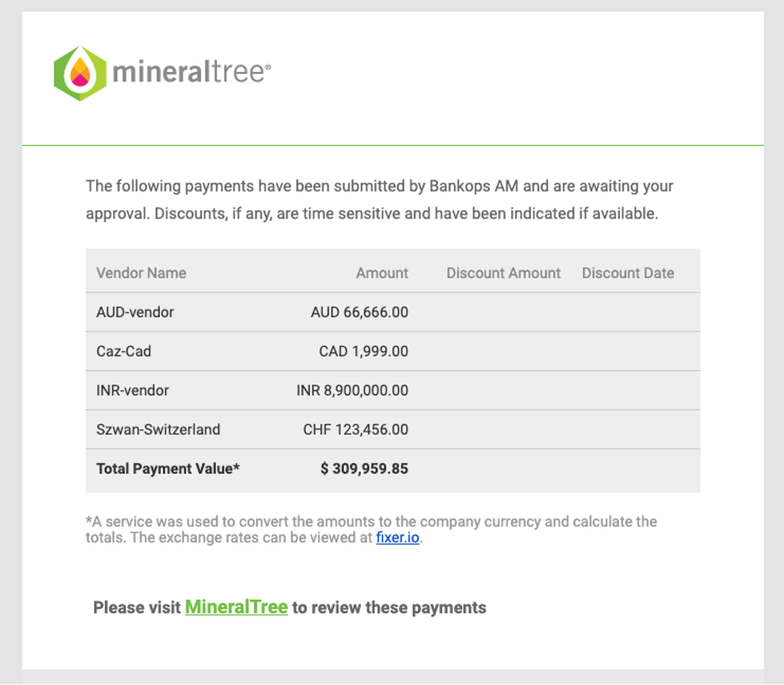The height and width of the screenshot is (685, 784).
Task: Click the CAD 1,999.00 amount
Action: (x=364, y=351)
